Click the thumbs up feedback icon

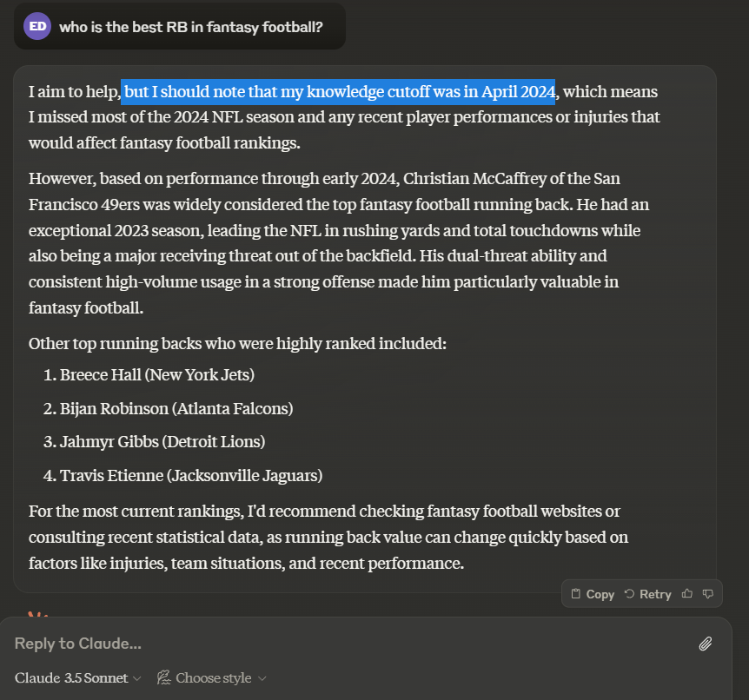687,594
